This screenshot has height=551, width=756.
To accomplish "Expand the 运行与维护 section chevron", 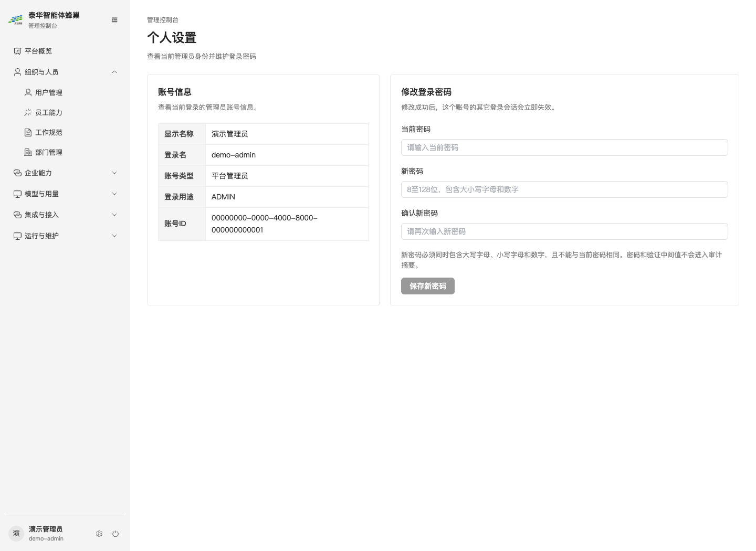I will (114, 236).
